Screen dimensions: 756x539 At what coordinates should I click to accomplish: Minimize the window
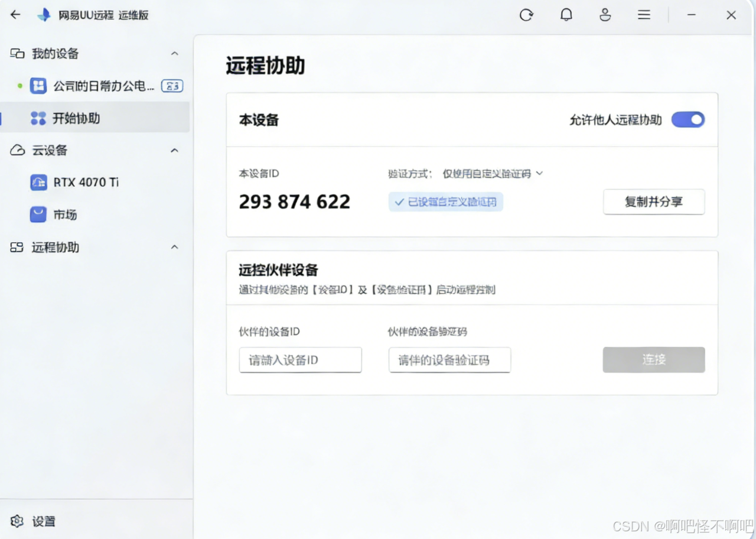[x=691, y=15]
